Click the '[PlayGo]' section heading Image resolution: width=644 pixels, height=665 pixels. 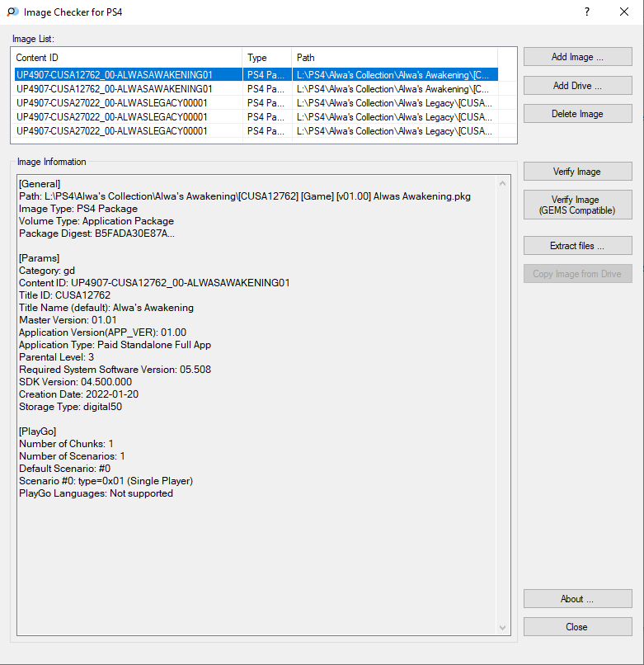tap(37, 432)
